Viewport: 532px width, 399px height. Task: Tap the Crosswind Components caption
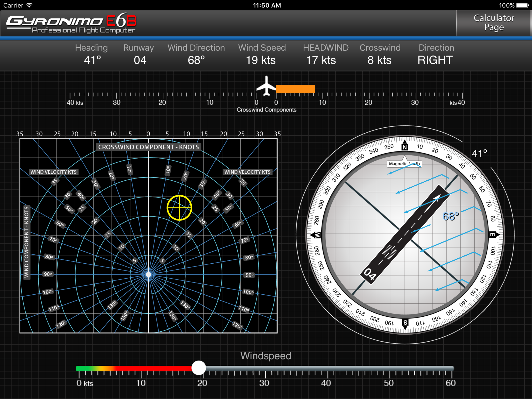[x=266, y=110]
